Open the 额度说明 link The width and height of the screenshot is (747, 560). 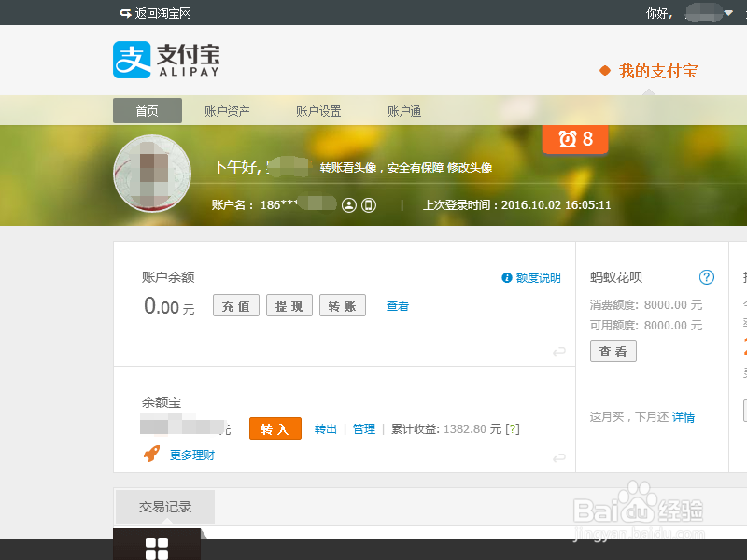tap(539, 277)
